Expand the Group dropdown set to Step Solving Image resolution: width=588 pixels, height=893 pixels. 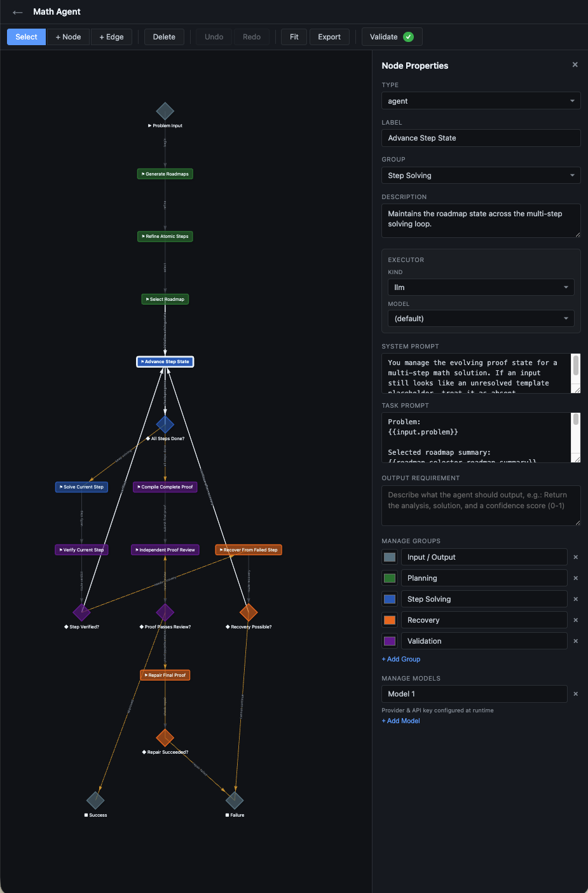click(x=481, y=176)
